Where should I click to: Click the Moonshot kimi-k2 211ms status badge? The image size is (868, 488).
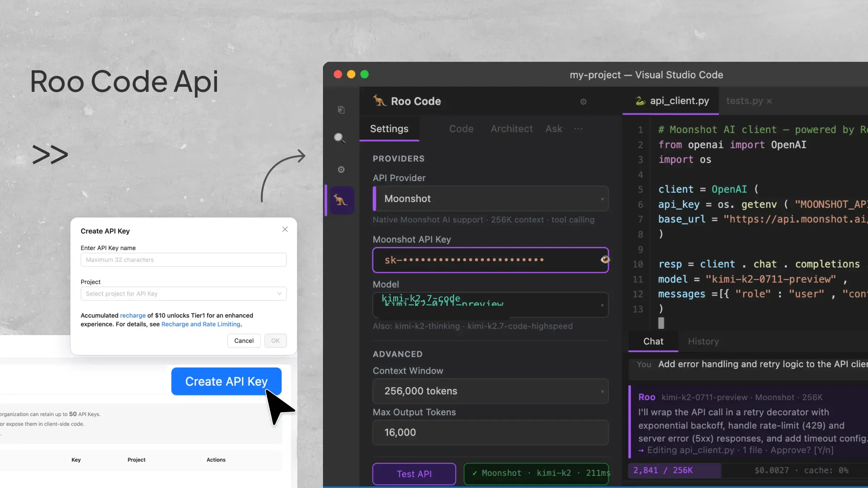tap(536, 474)
